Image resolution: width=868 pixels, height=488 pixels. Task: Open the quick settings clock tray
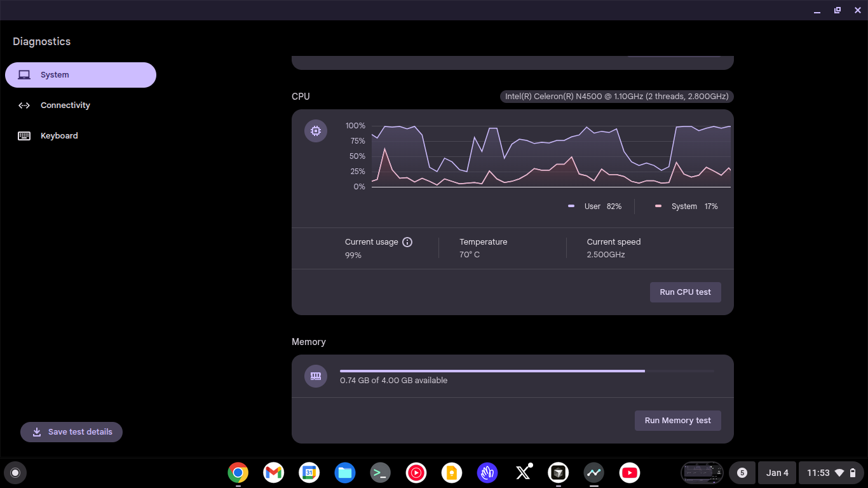coord(831,473)
